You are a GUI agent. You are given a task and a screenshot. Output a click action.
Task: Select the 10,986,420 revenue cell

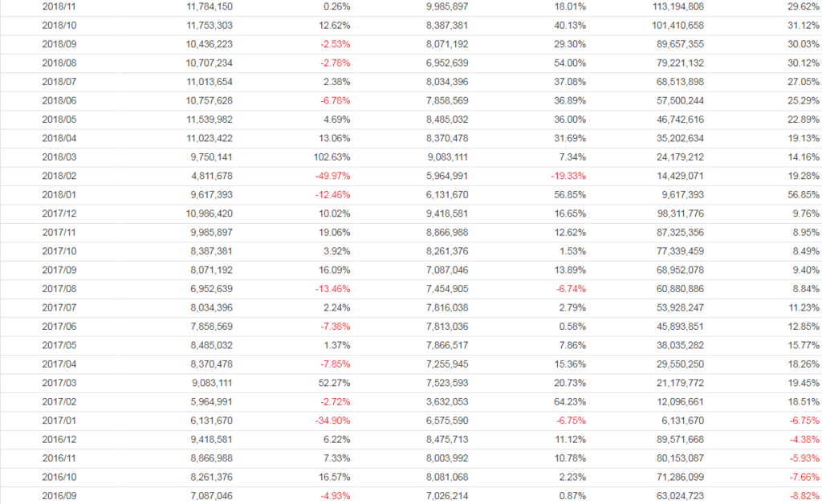(x=209, y=213)
